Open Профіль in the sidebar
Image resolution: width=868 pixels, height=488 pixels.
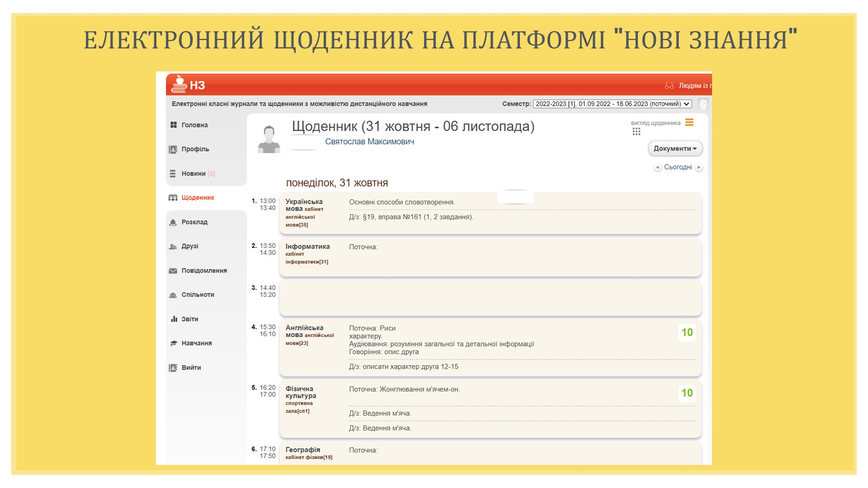[195, 149]
